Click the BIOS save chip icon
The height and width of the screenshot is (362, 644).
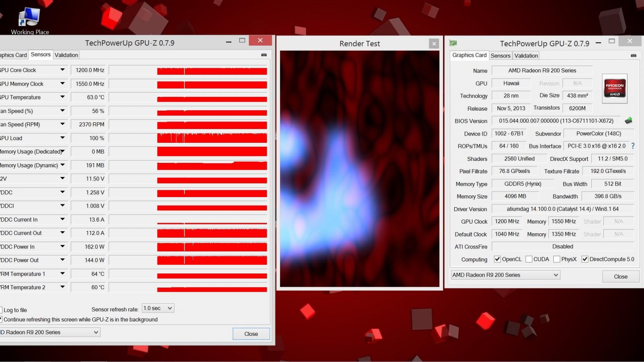628,121
